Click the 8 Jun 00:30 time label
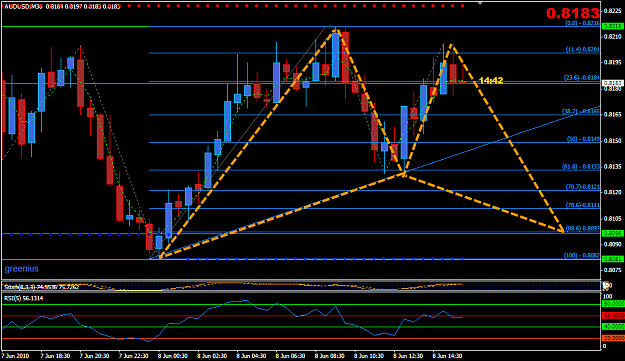The width and height of the screenshot is (625, 361). [x=173, y=355]
